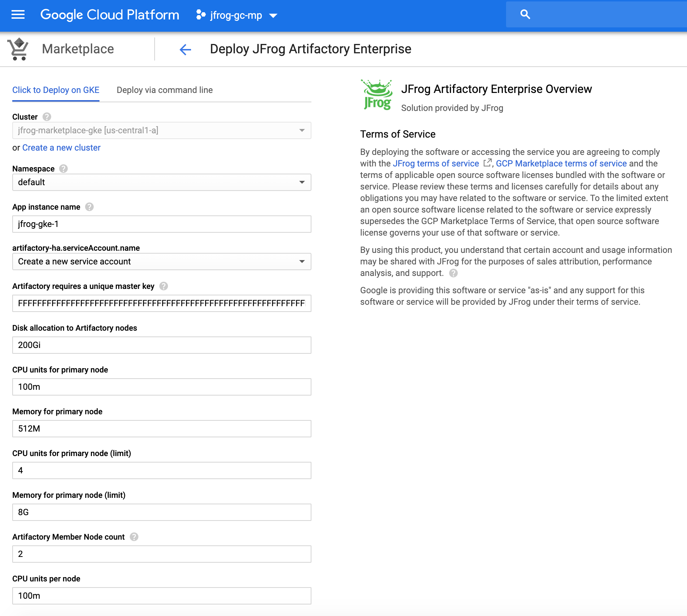Open the service account name dropdown
The image size is (687, 616).
(x=161, y=262)
